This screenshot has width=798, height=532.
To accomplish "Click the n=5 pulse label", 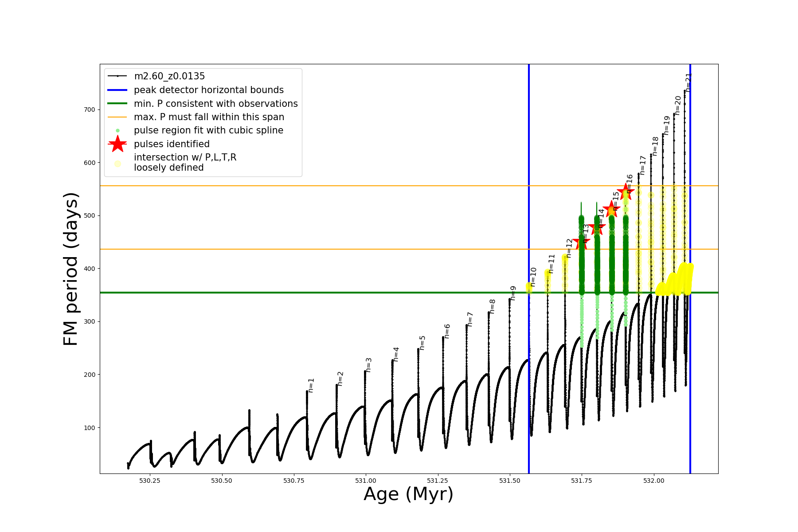I will [x=422, y=343].
